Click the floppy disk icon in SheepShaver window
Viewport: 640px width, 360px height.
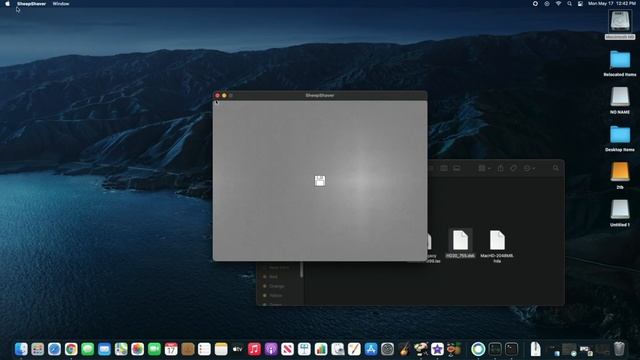click(320, 181)
